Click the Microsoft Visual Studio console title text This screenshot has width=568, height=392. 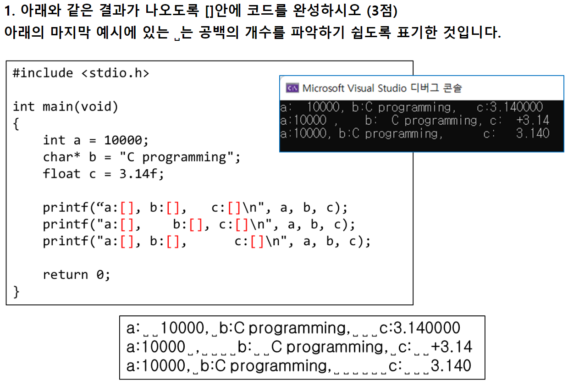382,88
